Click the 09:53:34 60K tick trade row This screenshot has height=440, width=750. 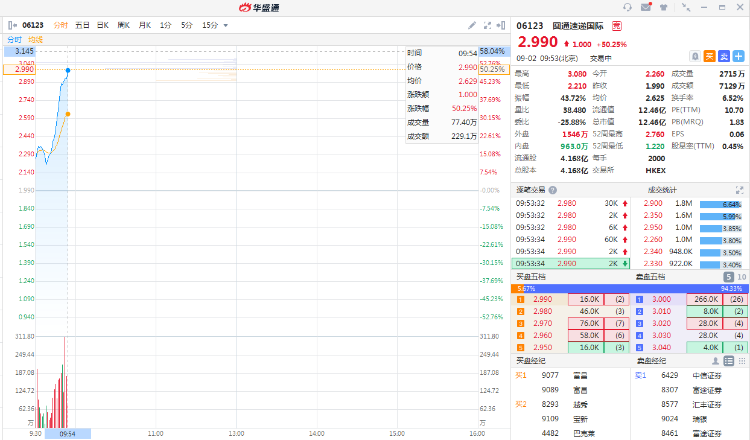click(x=571, y=239)
